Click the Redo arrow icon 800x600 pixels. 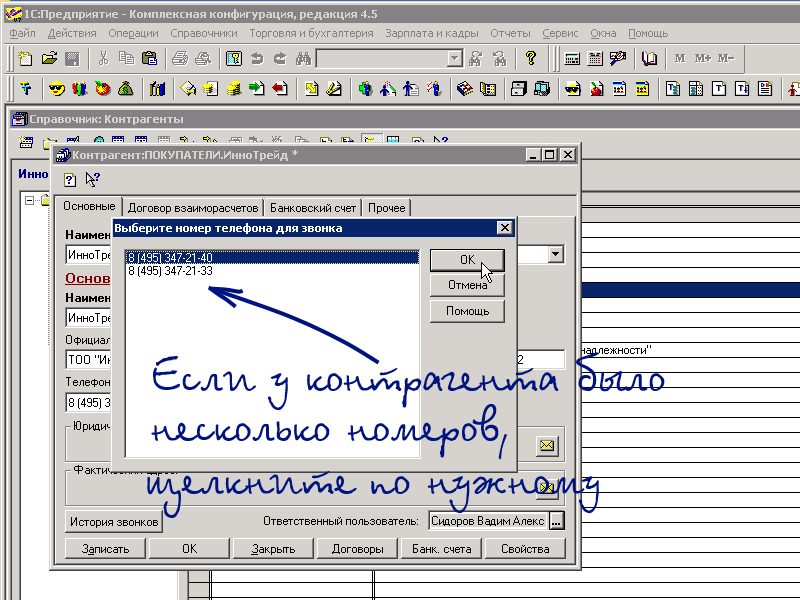(x=280, y=59)
